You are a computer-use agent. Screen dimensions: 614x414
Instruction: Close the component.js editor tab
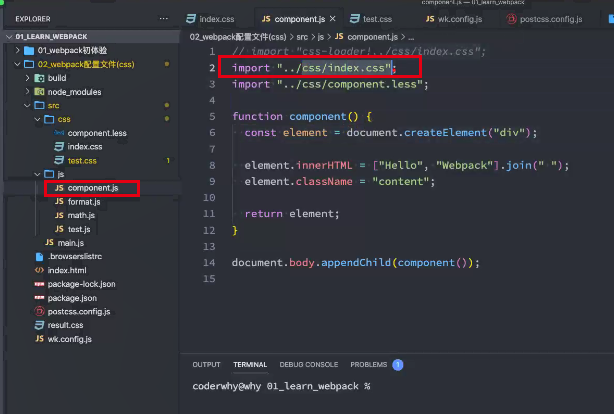(332, 18)
